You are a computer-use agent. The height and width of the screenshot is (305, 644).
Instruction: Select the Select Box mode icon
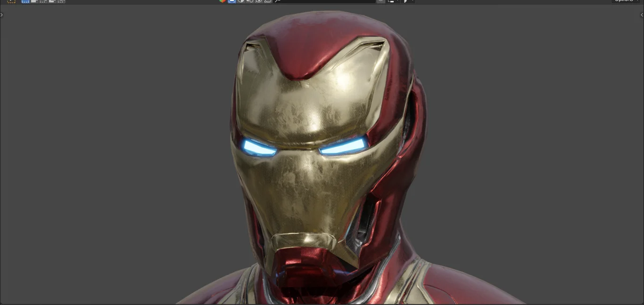coord(25,1)
